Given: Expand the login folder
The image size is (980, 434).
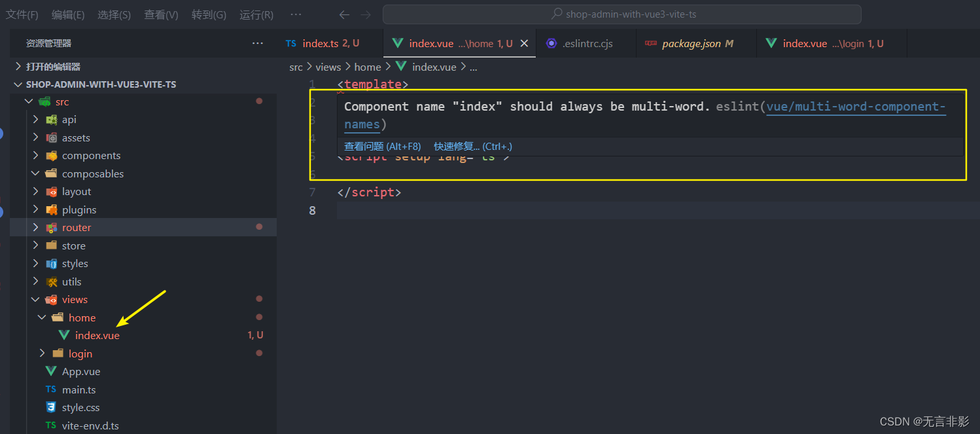Looking at the screenshot, I should click(42, 353).
